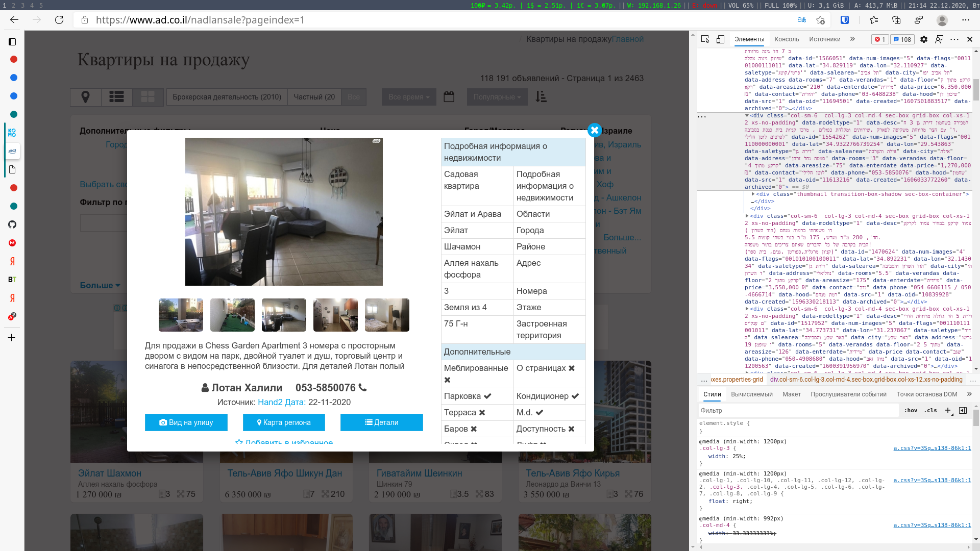The width and height of the screenshot is (980, 551).
Task: Send DevTools feedback icon
Action: point(939,39)
